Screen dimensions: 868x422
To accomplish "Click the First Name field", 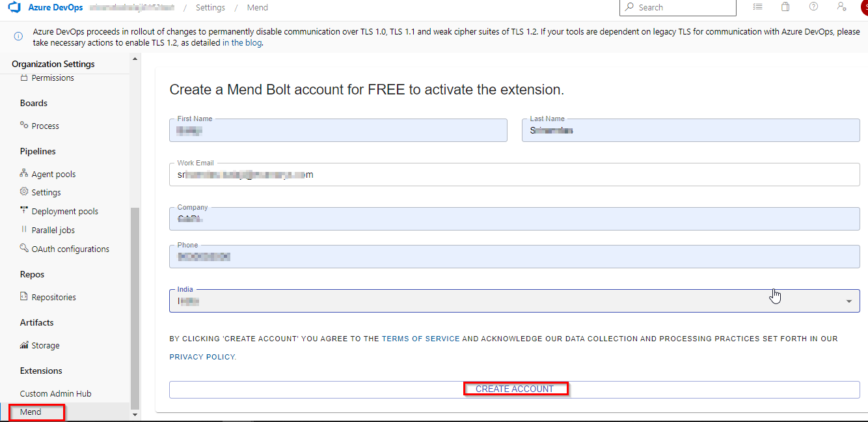I will 338,130.
